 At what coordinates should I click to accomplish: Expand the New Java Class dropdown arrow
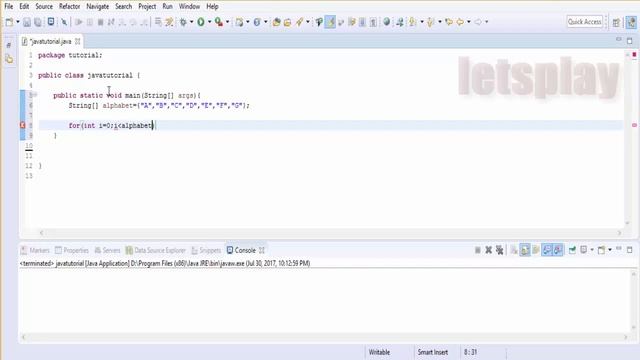(265, 22)
